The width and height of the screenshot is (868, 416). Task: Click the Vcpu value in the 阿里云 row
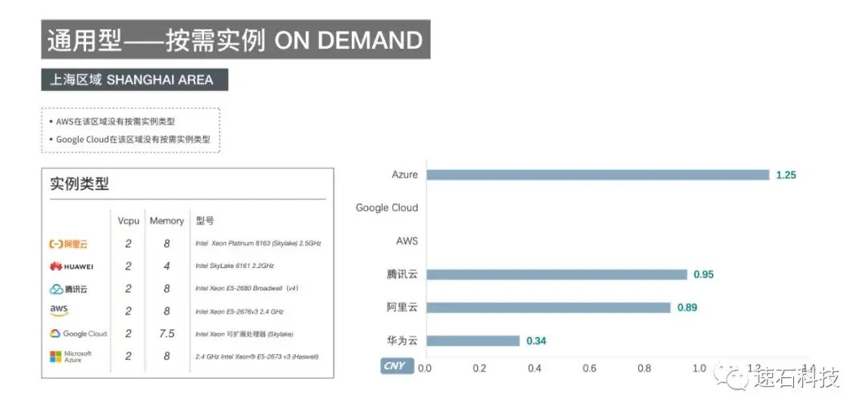pos(129,244)
